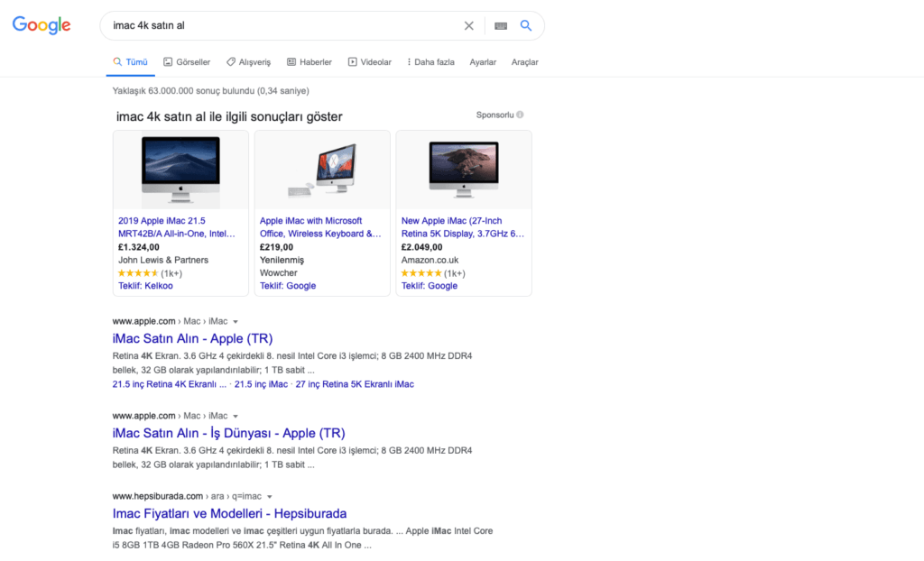Clear the search query with X icon
The height and width of the screenshot is (561, 924).
tap(468, 26)
